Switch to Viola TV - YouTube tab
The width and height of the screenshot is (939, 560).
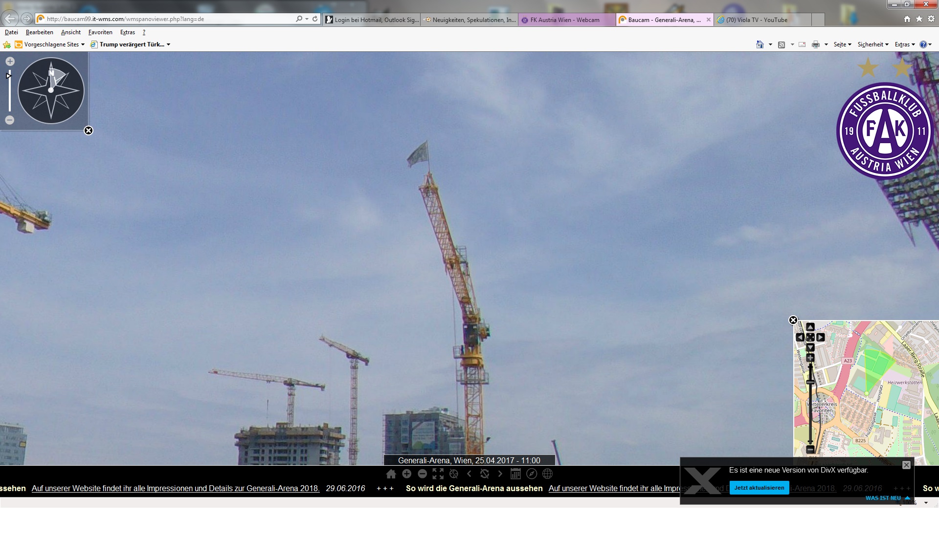(763, 20)
